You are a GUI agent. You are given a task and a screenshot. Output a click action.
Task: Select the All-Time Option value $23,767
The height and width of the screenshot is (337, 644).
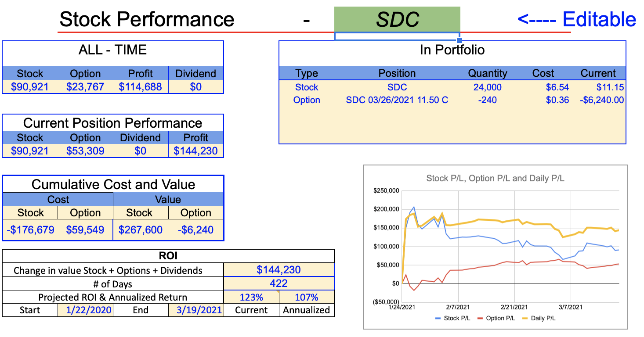tap(85, 87)
